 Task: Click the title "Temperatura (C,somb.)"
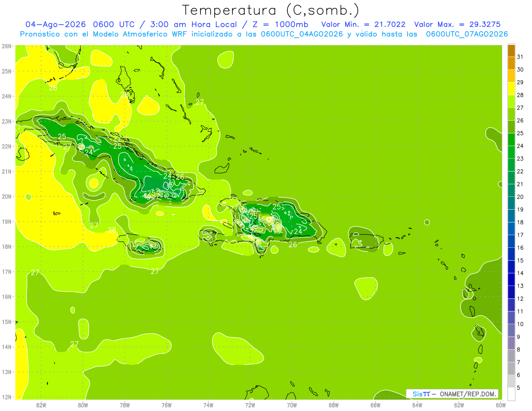point(271,10)
